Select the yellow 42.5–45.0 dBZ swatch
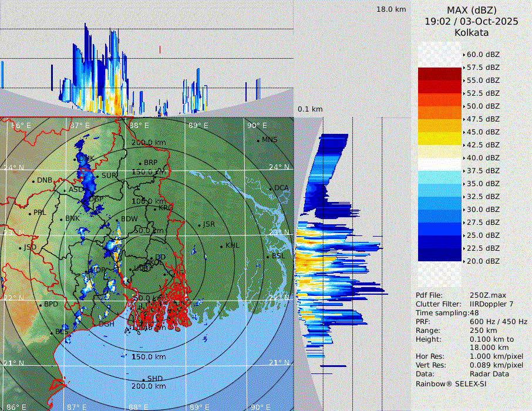 (439, 139)
